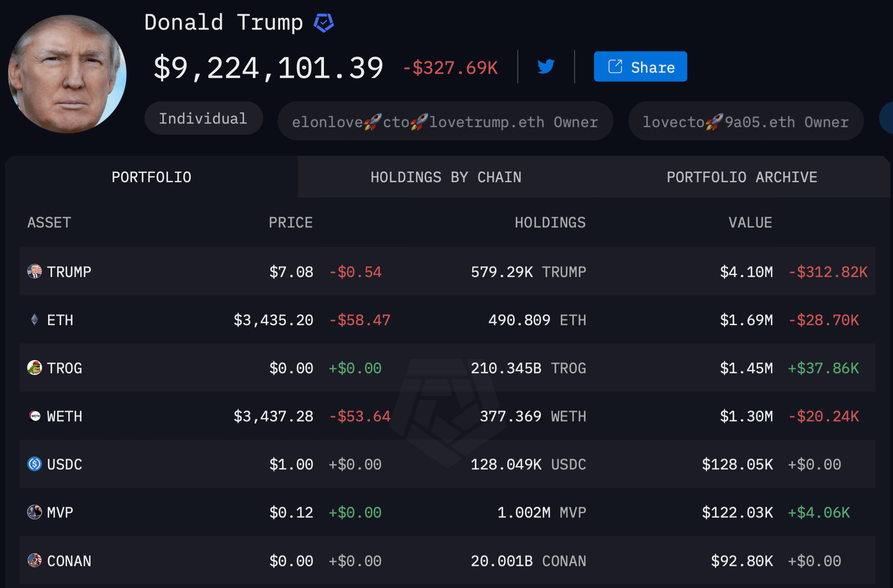Click the total balance $9,224,101.39
Screen dimensions: 893x588
(x=268, y=67)
